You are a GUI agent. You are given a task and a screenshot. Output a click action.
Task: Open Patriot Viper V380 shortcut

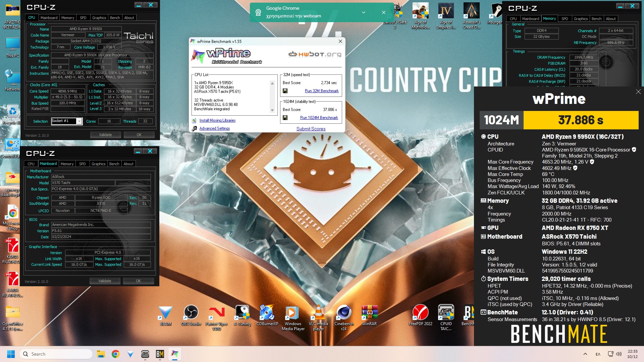point(216,318)
